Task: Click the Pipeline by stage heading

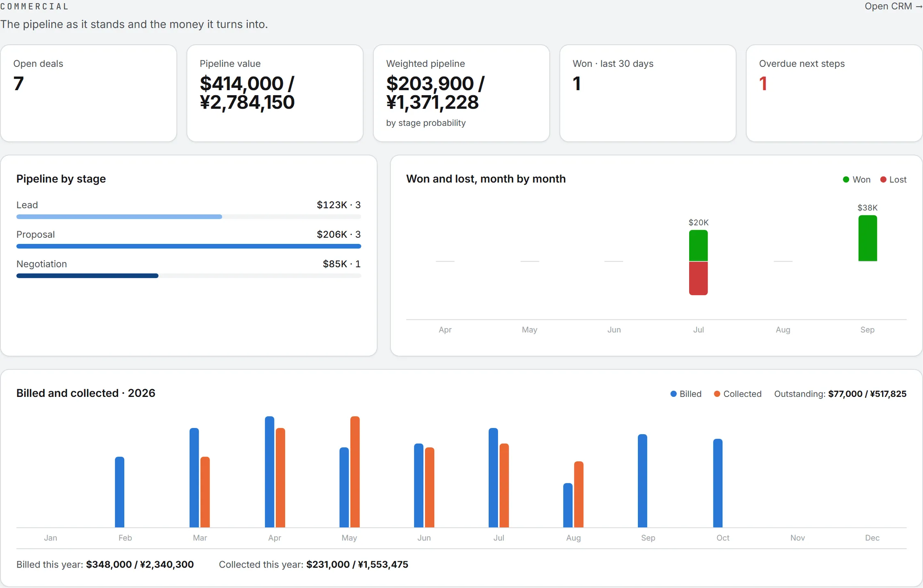Action: [x=61, y=179]
